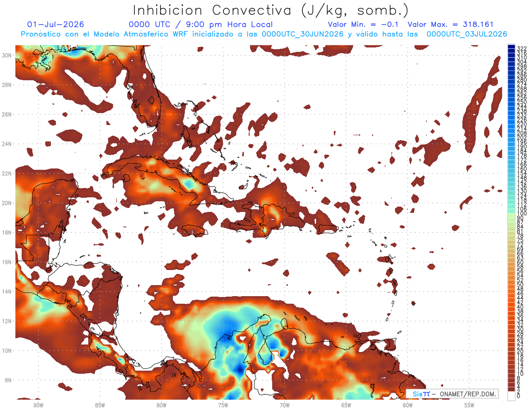Click the '10N' latitude label
The image size is (532, 411).
(8, 350)
